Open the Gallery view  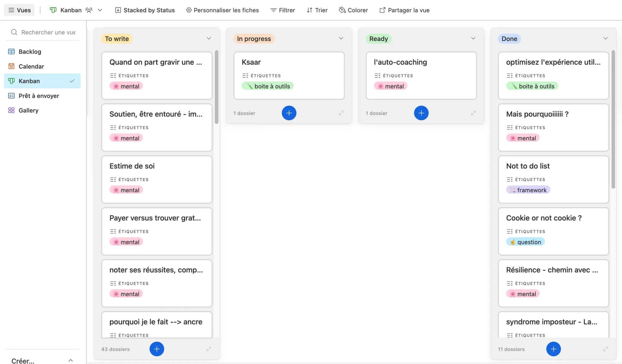point(28,111)
